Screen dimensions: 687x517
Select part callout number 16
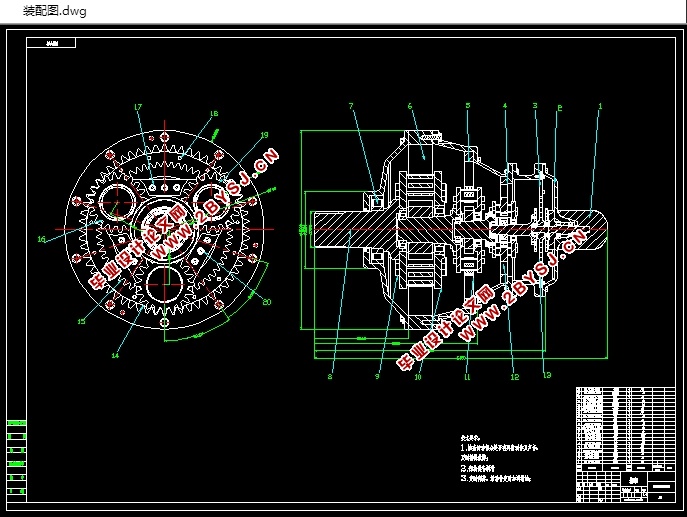coord(42,239)
